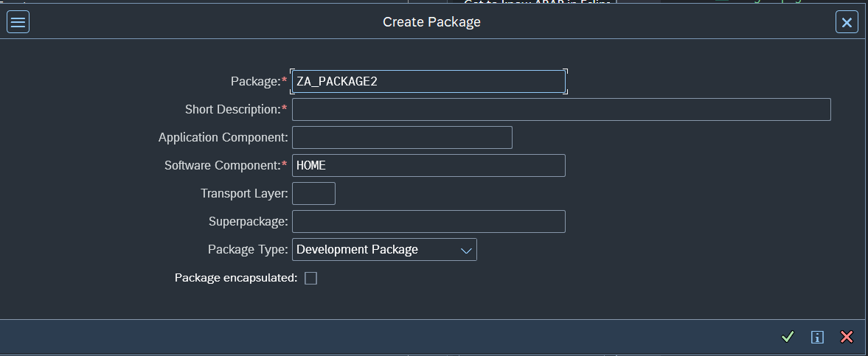Expand the Package Type dropdown

(465, 250)
